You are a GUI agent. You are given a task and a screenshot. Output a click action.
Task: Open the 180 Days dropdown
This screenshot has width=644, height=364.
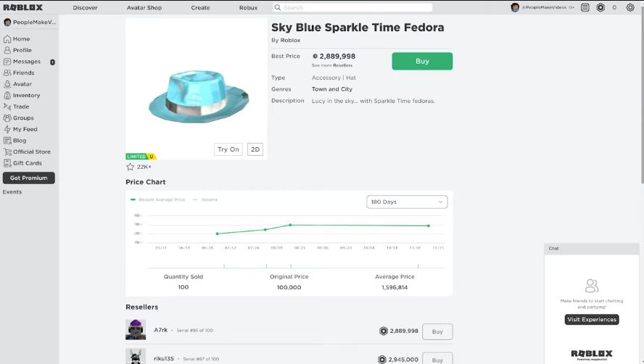coord(407,202)
